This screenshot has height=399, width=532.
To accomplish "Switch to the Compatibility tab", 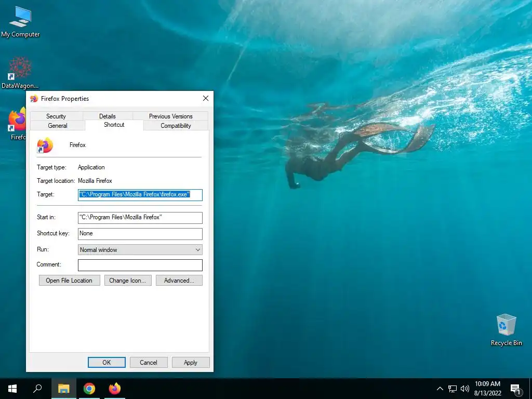I will (x=176, y=126).
